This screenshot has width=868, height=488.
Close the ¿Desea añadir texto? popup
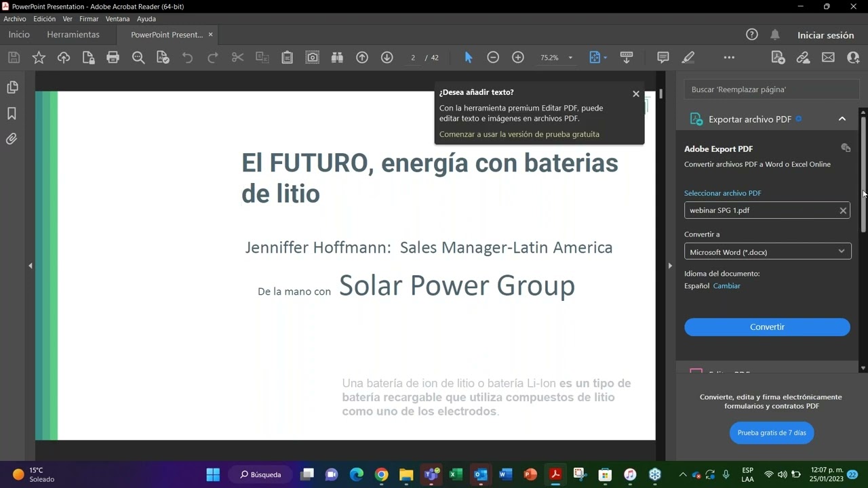(x=636, y=94)
